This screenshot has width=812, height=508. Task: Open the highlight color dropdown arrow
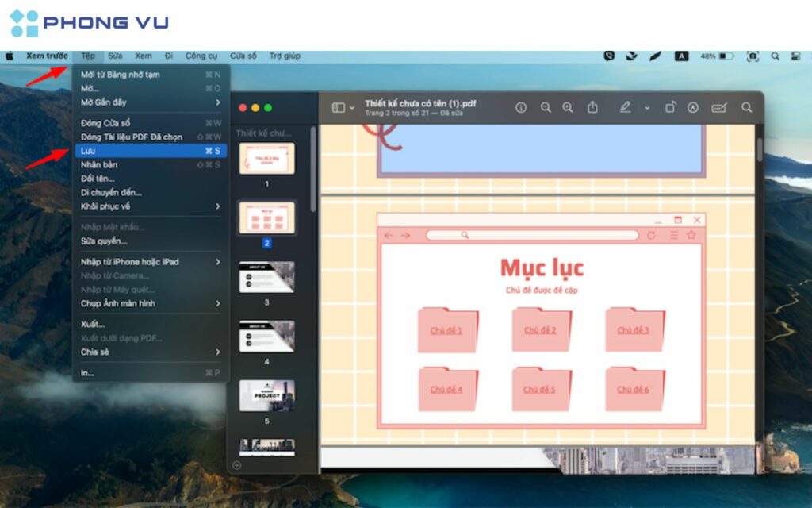pyautogui.click(x=647, y=107)
